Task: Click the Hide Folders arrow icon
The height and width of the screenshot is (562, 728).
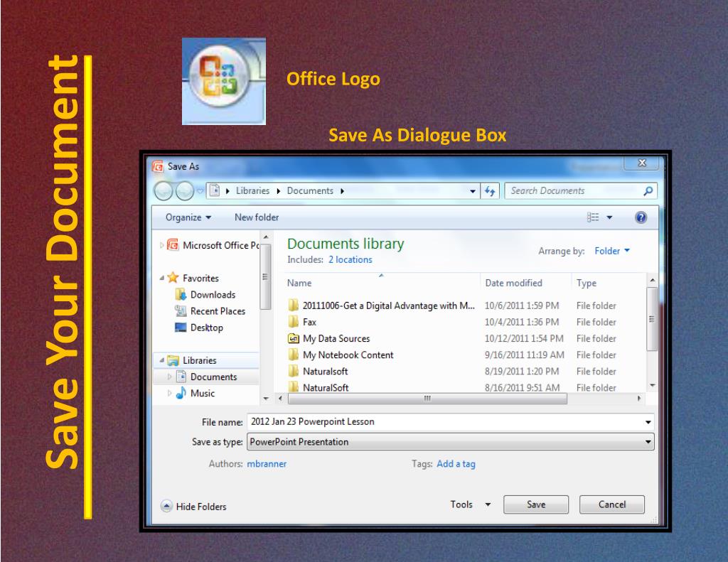Action: click(x=166, y=506)
